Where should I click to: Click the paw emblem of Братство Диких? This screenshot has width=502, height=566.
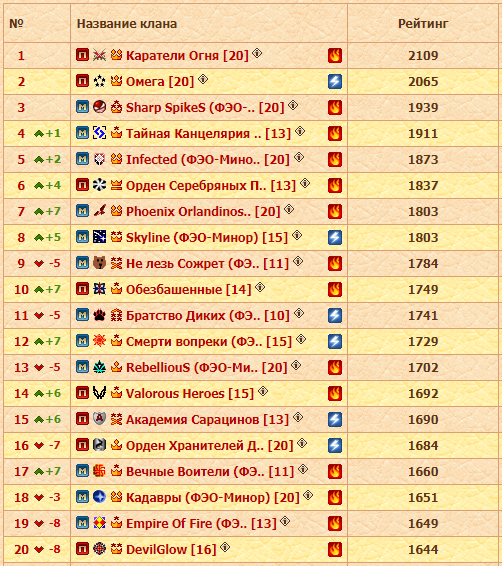99,315
